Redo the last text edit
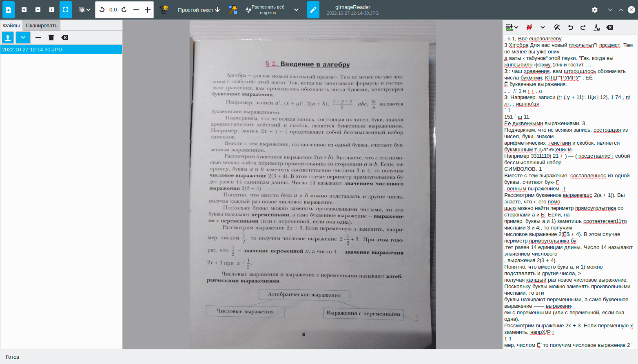 click(583, 27)
